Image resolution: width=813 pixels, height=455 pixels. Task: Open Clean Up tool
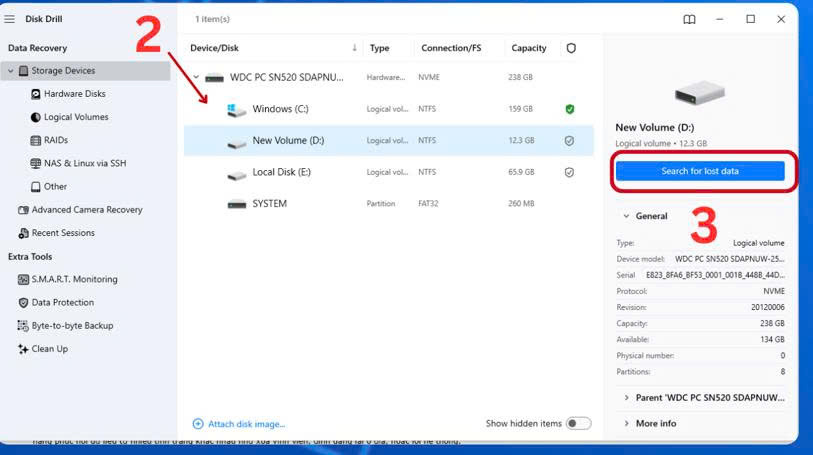point(50,349)
